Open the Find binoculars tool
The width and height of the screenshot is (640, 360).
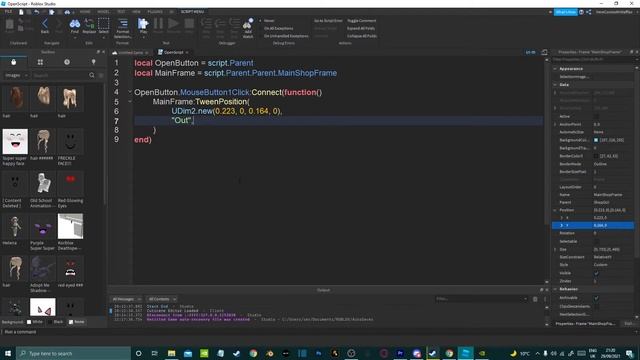click(x=75, y=24)
